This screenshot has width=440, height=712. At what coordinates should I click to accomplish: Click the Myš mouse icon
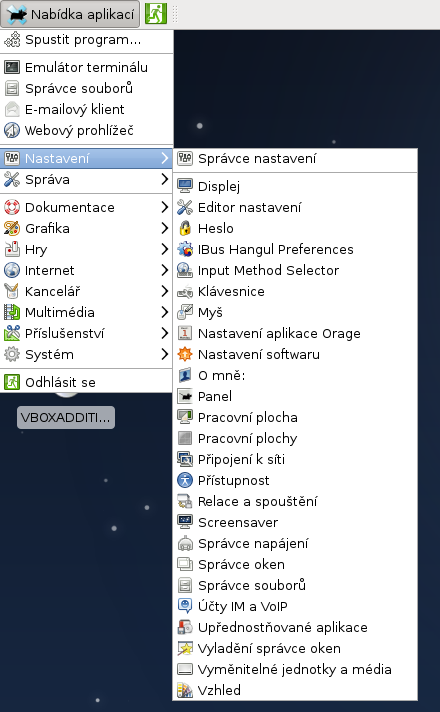(185, 312)
